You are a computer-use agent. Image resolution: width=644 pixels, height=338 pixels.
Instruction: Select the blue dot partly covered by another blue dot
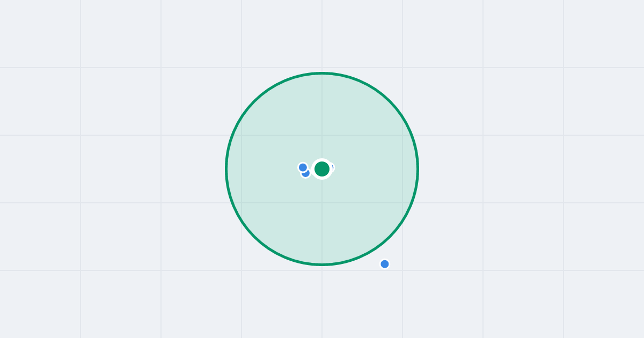[306, 173]
